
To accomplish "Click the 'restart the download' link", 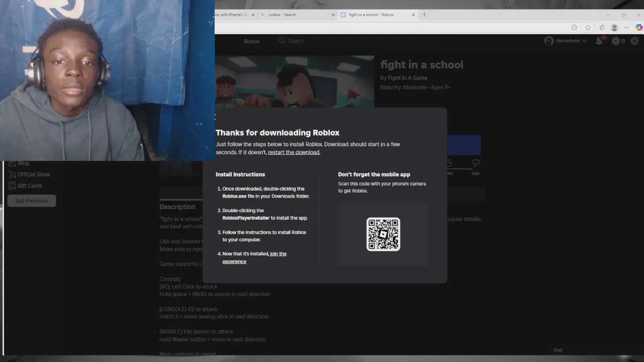I will pos(293,152).
